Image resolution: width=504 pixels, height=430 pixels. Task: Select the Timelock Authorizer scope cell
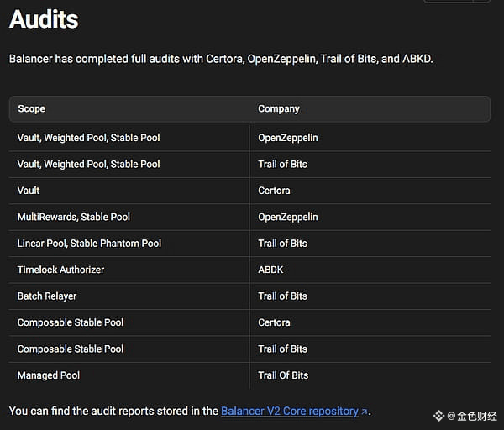coord(60,270)
